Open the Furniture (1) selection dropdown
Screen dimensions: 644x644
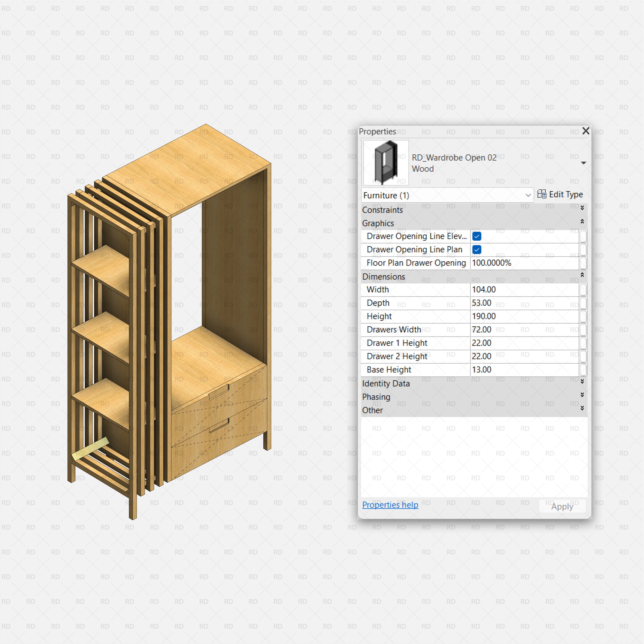coord(528,195)
